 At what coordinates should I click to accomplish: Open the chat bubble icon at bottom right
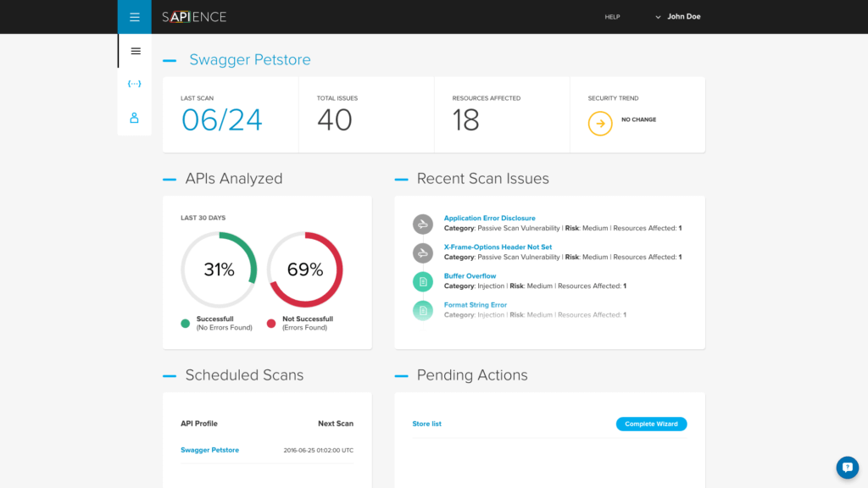point(847,467)
